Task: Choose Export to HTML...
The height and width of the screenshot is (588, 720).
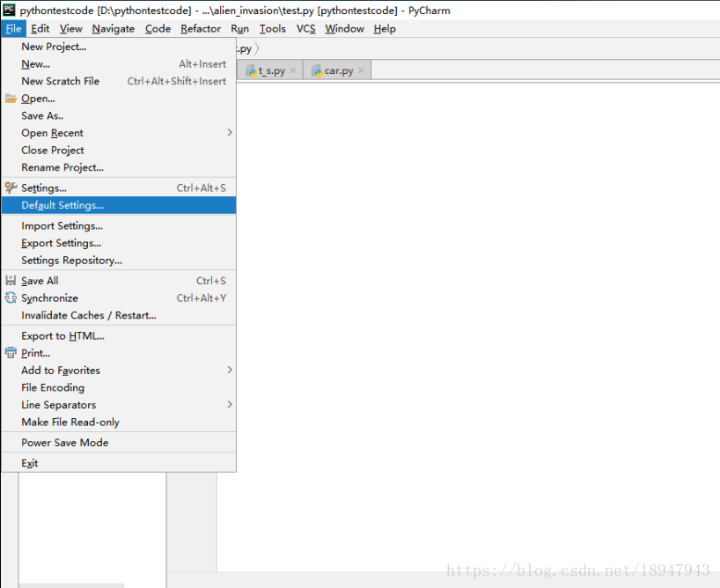Action: [x=119, y=335]
